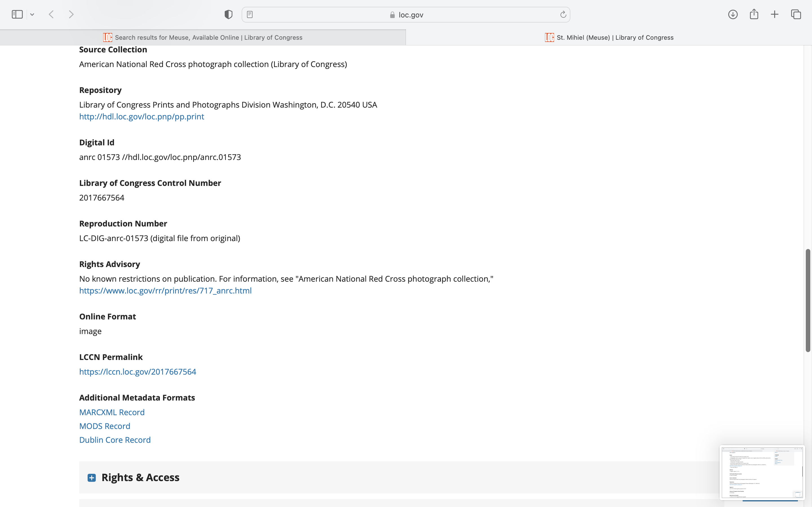Open the 717_anrc.html rights link
Viewport: 812px width, 507px height.
pos(165,290)
